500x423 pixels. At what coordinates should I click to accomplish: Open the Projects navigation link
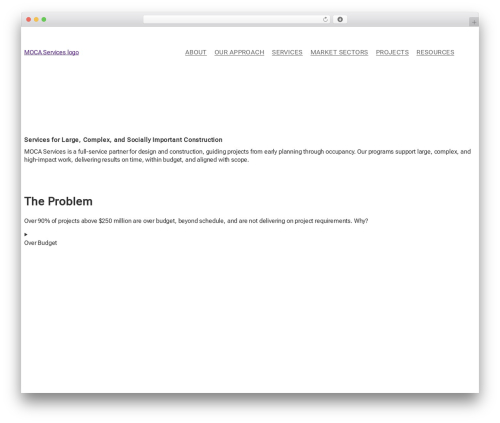click(x=392, y=52)
